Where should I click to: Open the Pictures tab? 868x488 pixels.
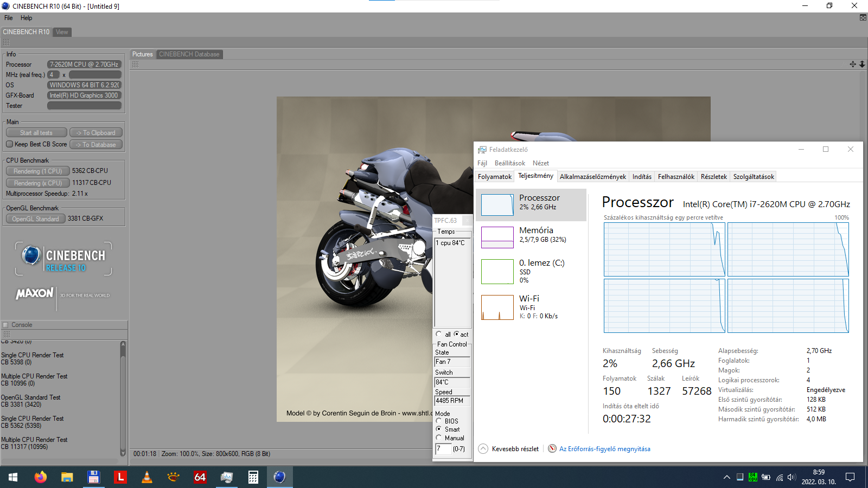tap(142, 54)
